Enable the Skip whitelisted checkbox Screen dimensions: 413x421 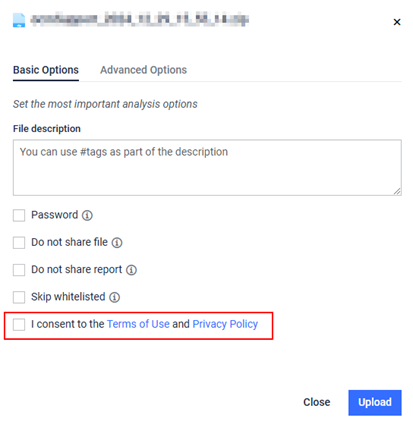coord(19,297)
